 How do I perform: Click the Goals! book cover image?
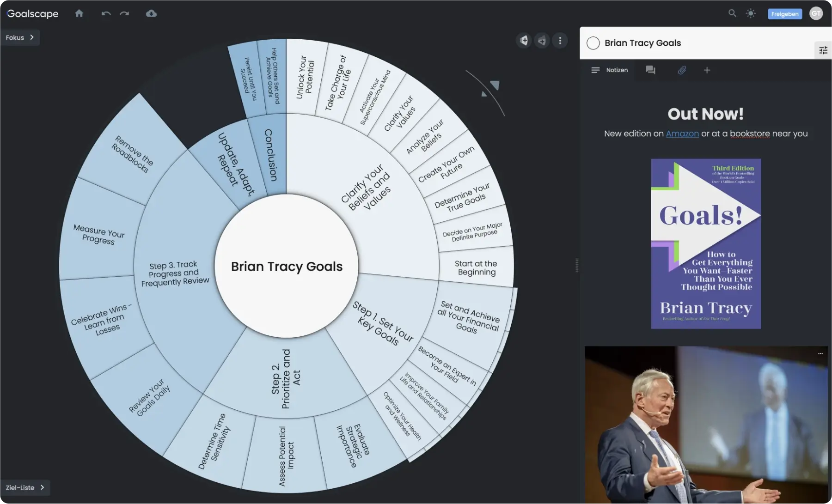(x=706, y=243)
